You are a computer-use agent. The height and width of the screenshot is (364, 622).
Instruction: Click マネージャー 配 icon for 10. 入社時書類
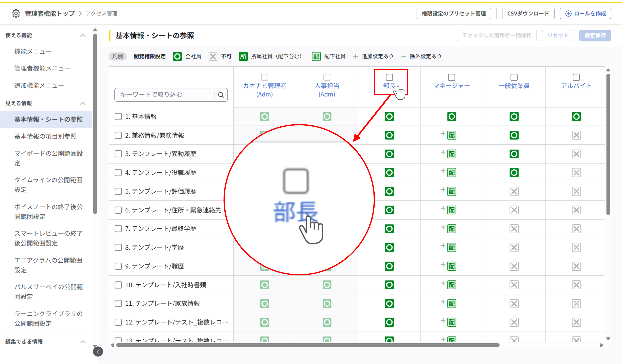452,285
